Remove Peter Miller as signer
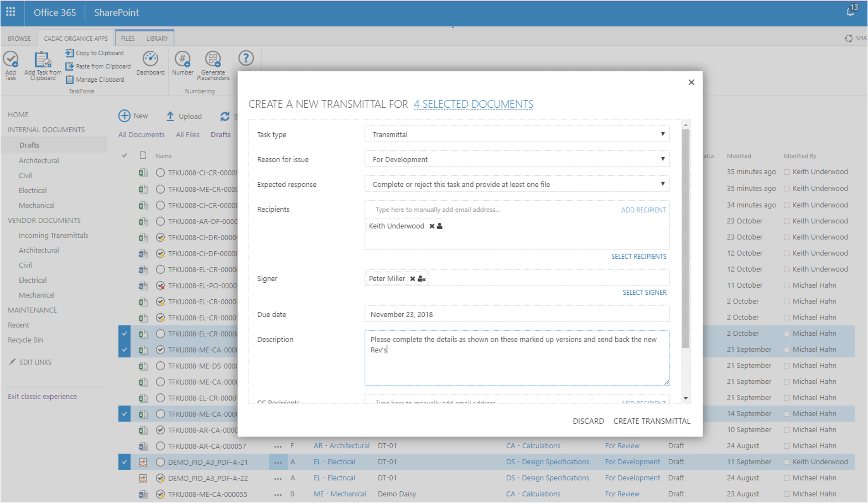Image resolution: width=868 pixels, height=503 pixels. [x=412, y=279]
